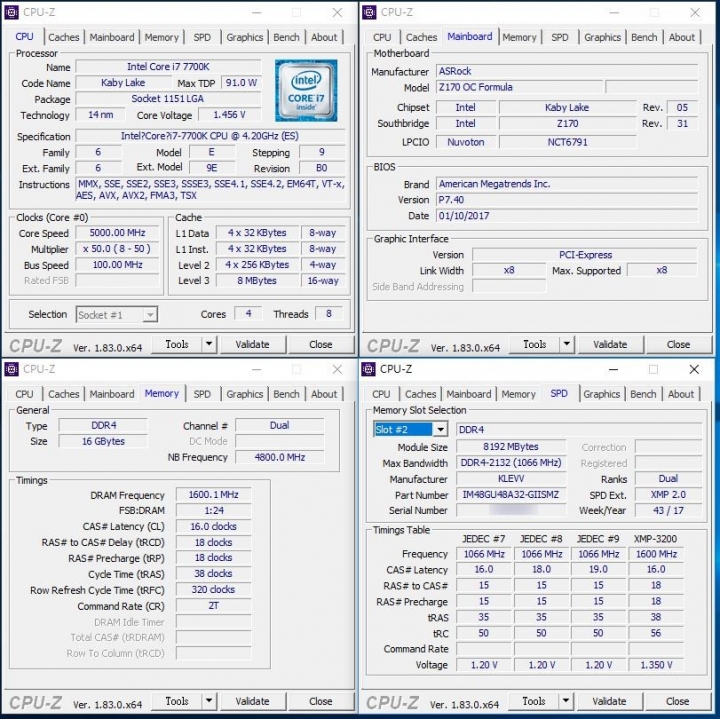Click the FSB:DRAM 1:24 value
720x719 pixels.
pos(214,511)
